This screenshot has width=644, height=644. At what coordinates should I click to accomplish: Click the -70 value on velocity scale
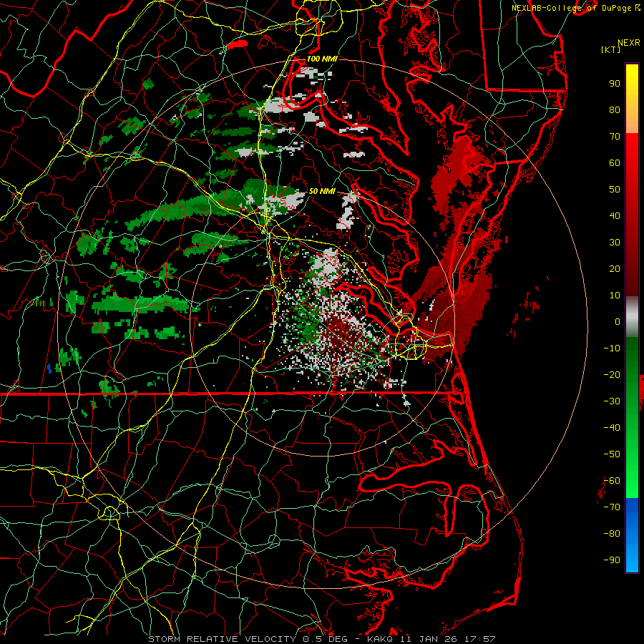click(x=612, y=507)
